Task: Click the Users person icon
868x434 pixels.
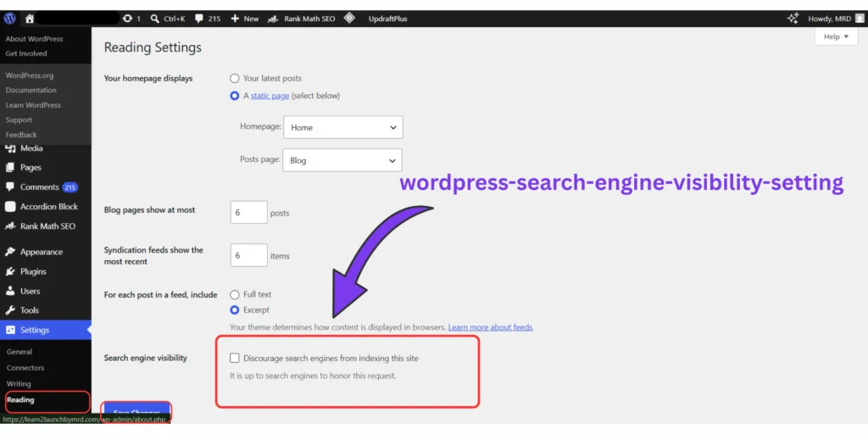Action: tap(10, 291)
